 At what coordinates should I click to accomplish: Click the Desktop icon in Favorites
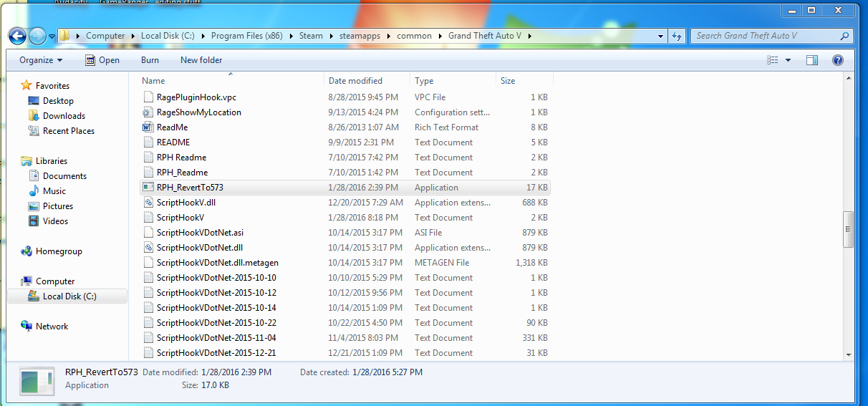[34, 101]
